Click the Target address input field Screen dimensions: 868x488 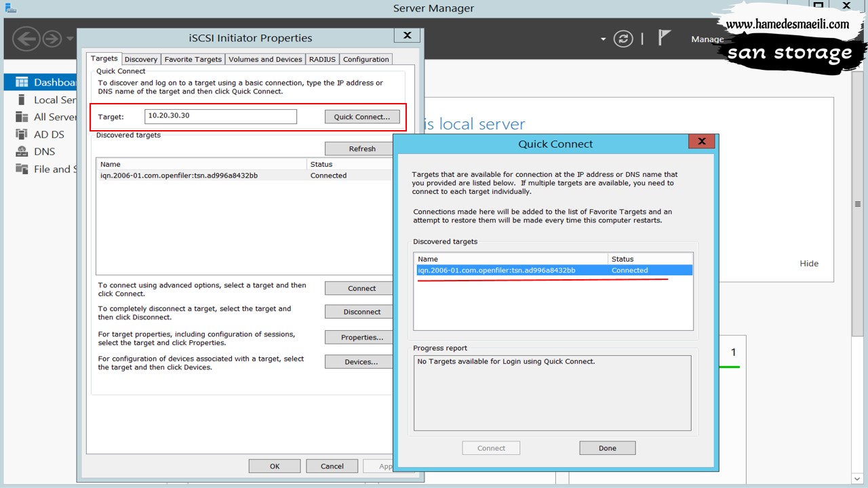[220, 116]
